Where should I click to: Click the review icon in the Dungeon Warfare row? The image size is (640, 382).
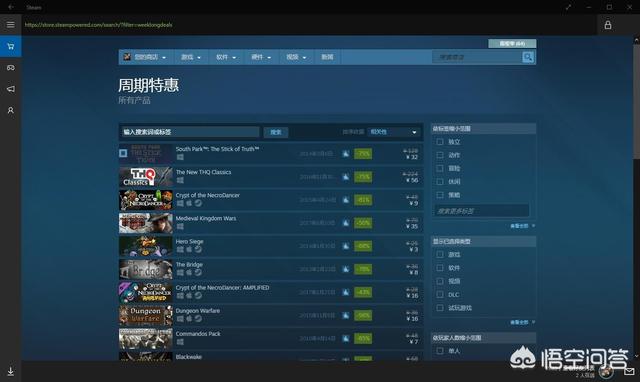click(346, 315)
